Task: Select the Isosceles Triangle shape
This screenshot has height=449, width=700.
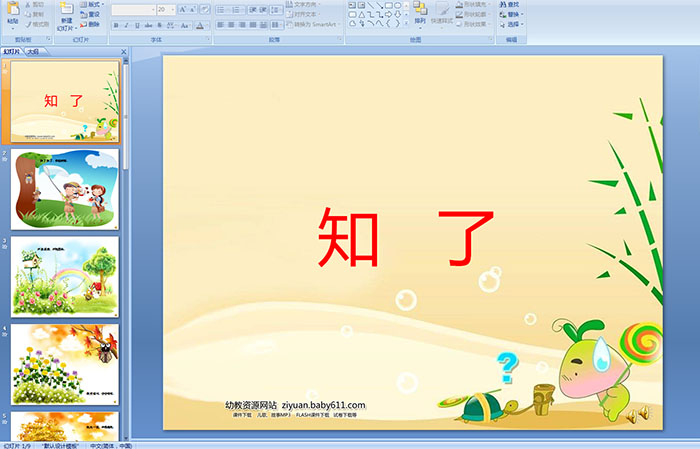Action: pyautogui.click(x=362, y=14)
